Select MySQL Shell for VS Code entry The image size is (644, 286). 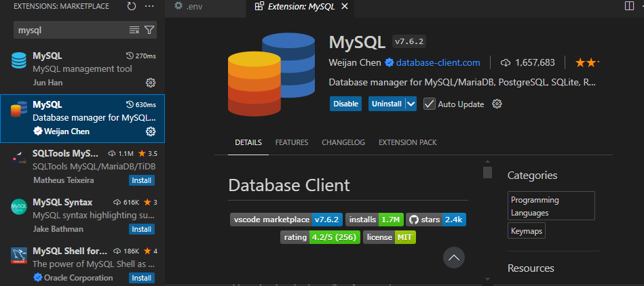pyautogui.click(x=82, y=264)
